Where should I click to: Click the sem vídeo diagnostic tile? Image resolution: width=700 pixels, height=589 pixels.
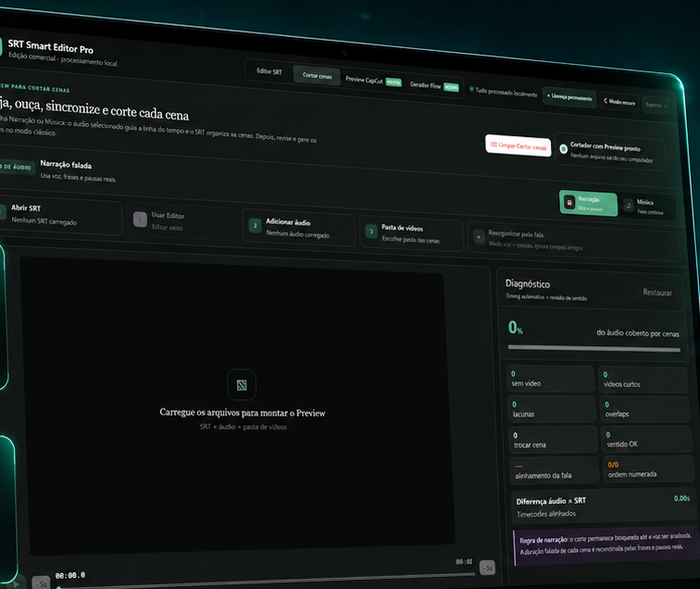[x=550, y=379]
